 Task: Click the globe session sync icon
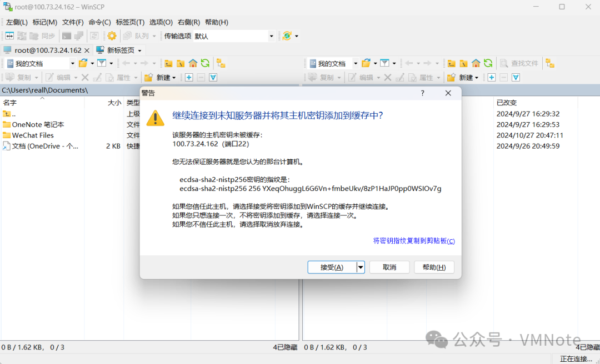coord(287,36)
